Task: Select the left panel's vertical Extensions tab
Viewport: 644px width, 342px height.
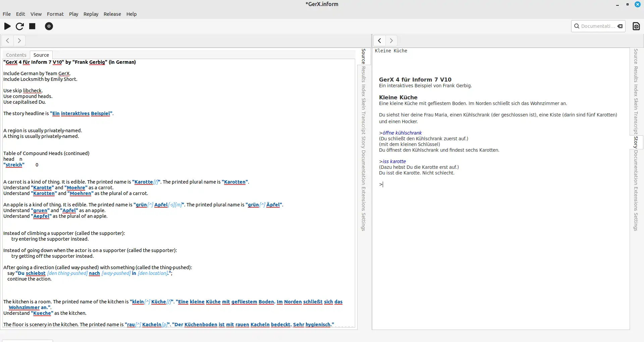Action: click(364, 199)
